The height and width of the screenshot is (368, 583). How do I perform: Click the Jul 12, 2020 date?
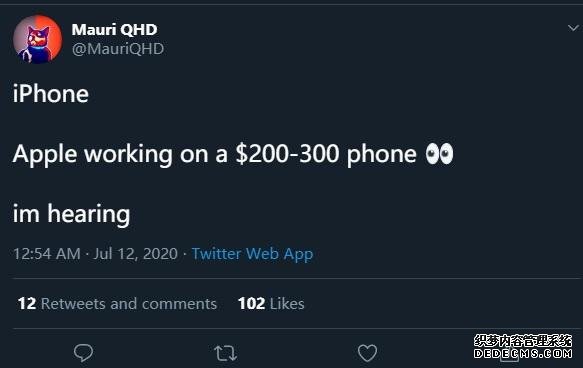pos(136,254)
